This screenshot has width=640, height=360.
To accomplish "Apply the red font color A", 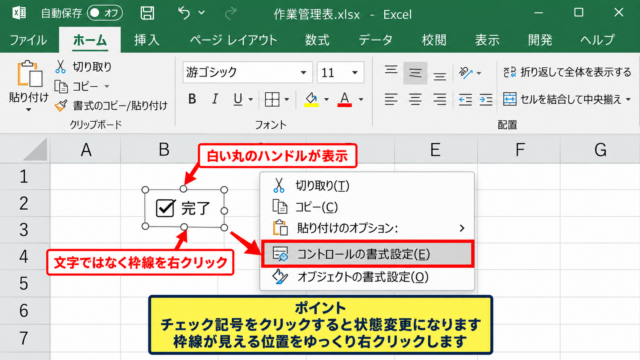I will pyautogui.click(x=344, y=99).
